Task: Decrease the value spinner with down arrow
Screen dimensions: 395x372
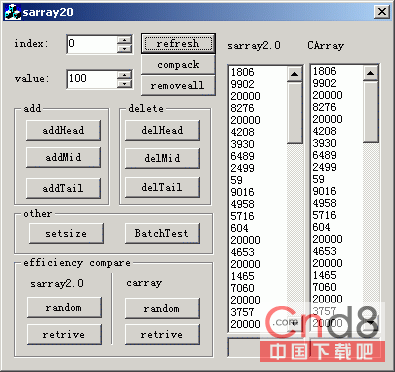Action: (124, 83)
